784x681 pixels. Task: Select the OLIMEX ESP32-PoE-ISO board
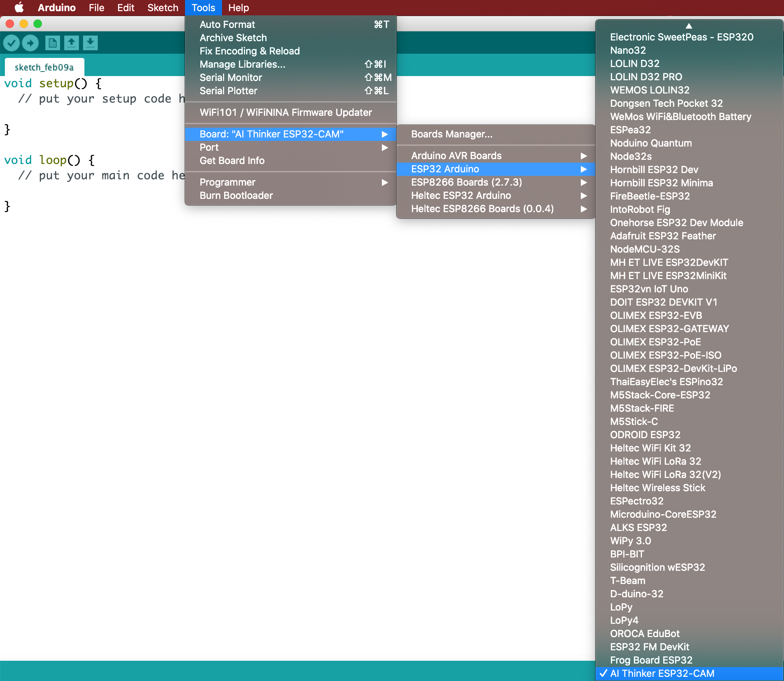(x=689, y=355)
